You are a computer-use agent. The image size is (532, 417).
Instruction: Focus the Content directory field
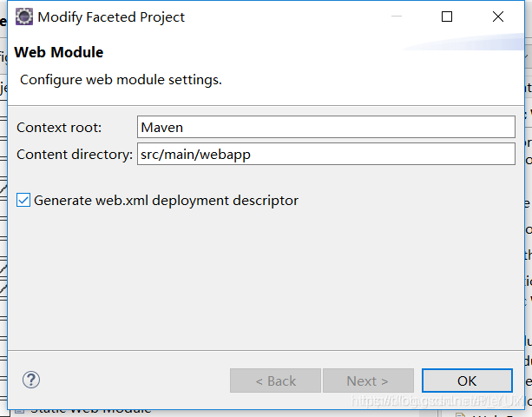326,154
